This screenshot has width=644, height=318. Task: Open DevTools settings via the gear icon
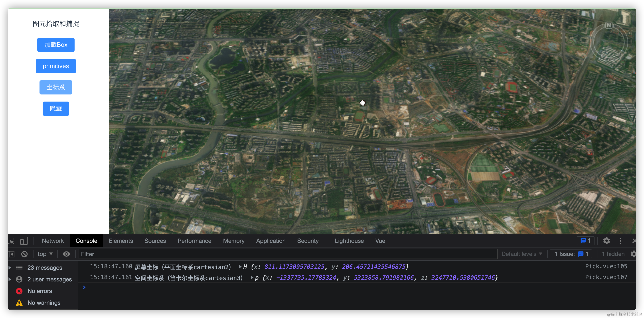pos(606,241)
